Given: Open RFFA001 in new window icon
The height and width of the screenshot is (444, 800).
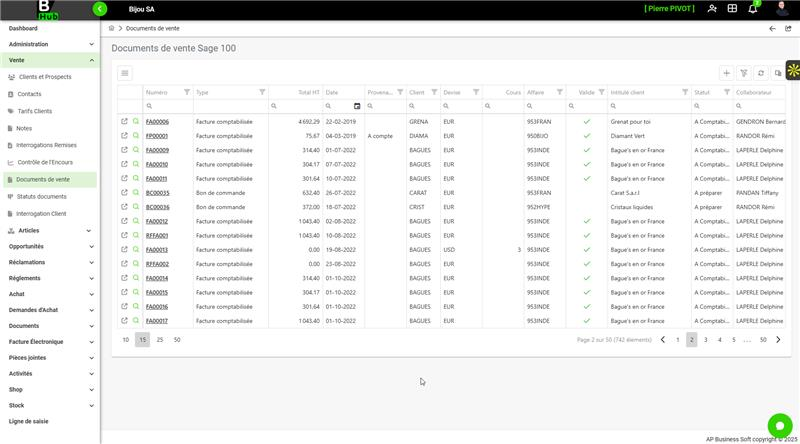Looking at the screenshot, I should point(124,236).
